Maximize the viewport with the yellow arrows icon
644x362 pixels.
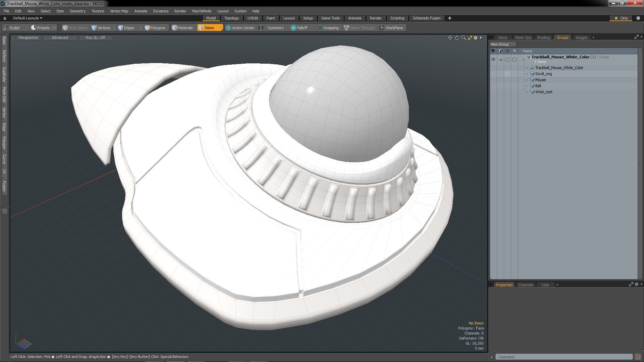click(x=470, y=38)
